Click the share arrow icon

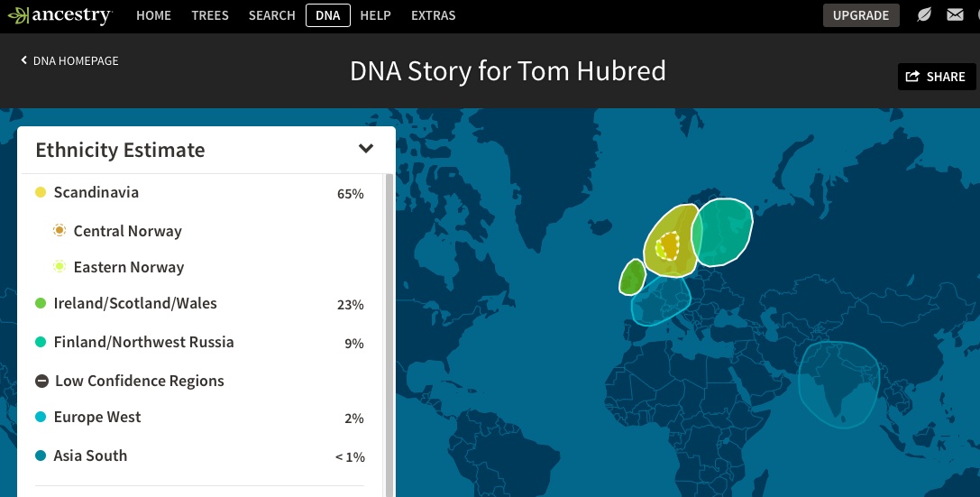[x=913, y=77]
